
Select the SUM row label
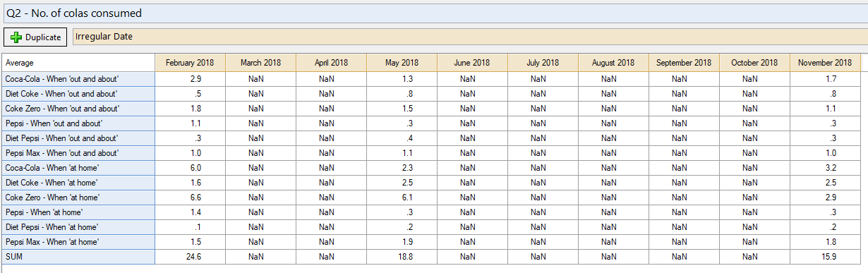[x=78, y=257]
